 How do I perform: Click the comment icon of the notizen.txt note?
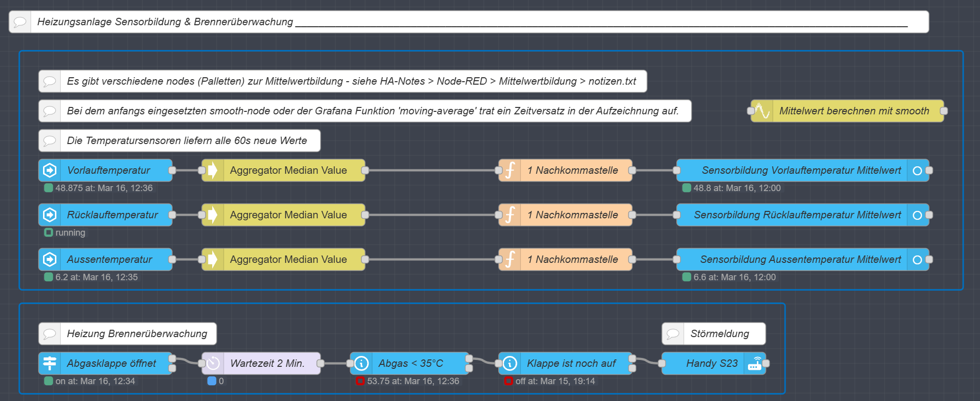49,81
